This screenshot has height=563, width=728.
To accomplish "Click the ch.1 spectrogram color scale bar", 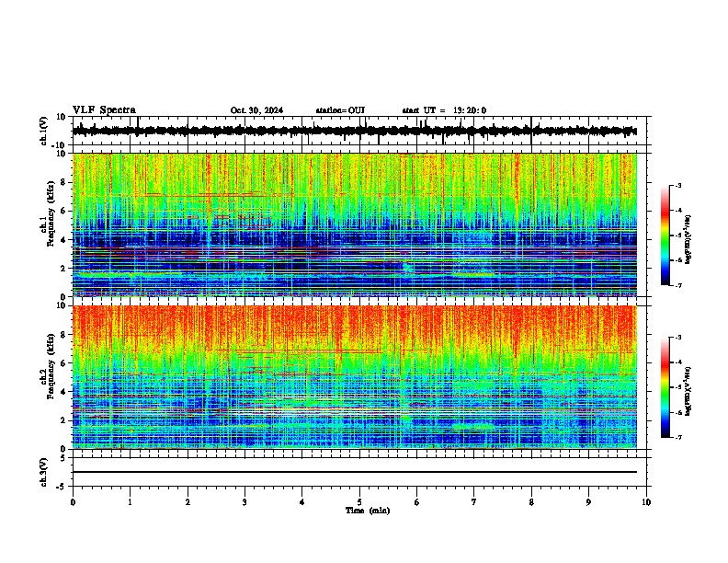I will coord(665,236).
